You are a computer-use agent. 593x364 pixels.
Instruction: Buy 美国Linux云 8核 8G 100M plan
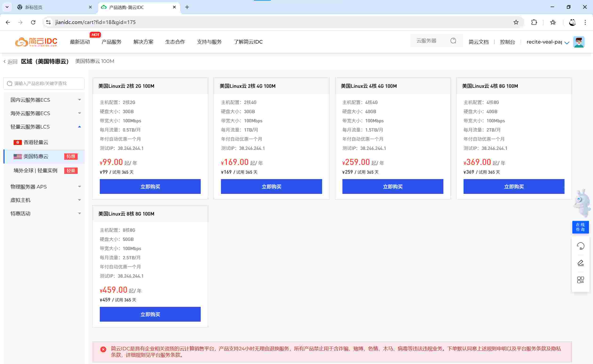(x=150, y=314)
